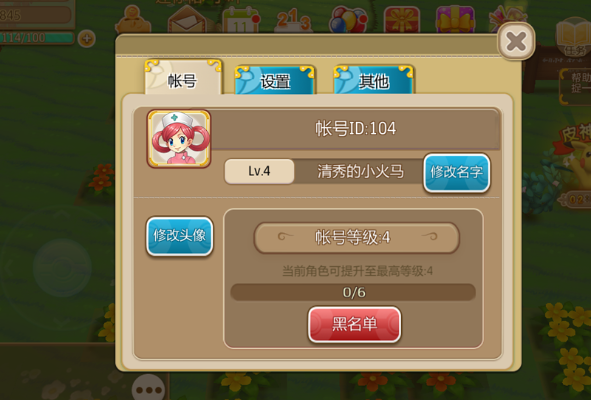The width and height of the screenshot is (591, 400).
Task: Open the red gift box icon
Action: pyautogui.click(x=401, y=20)
